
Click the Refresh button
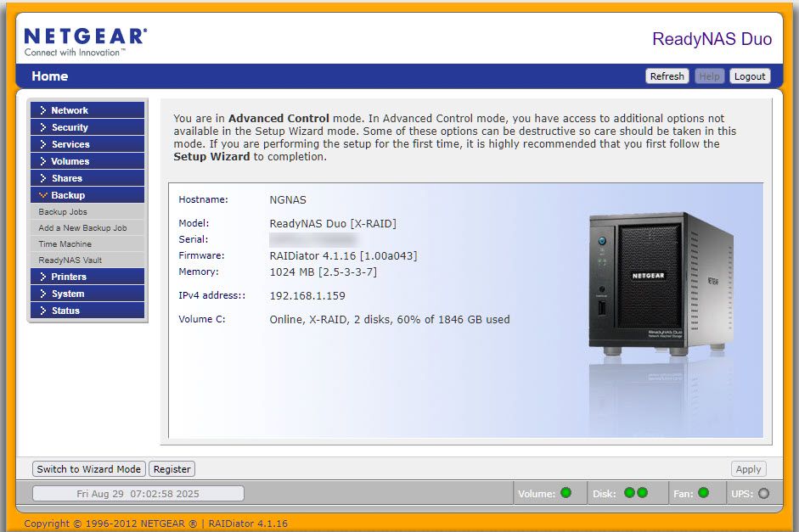[x=667, y=76]
